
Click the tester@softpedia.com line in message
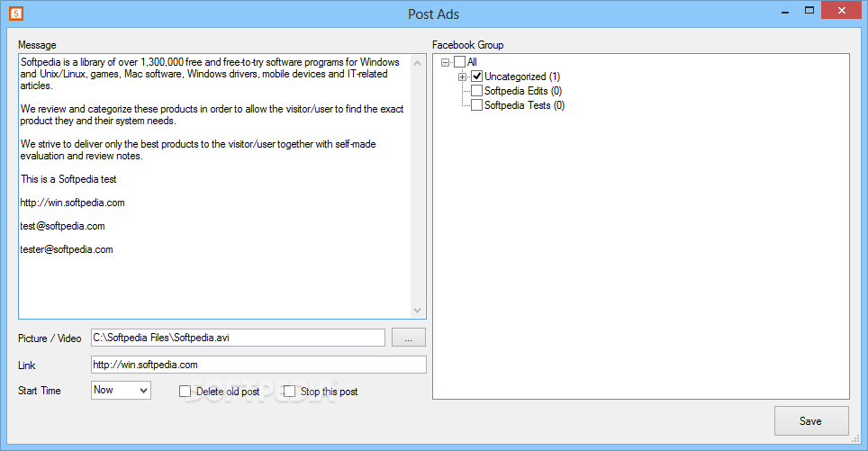click(x=67, y=249)
